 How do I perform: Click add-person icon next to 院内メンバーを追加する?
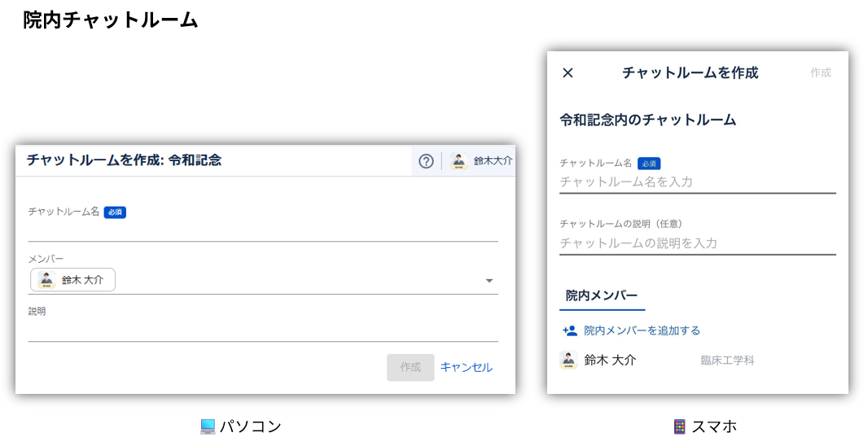click(570, 330)
